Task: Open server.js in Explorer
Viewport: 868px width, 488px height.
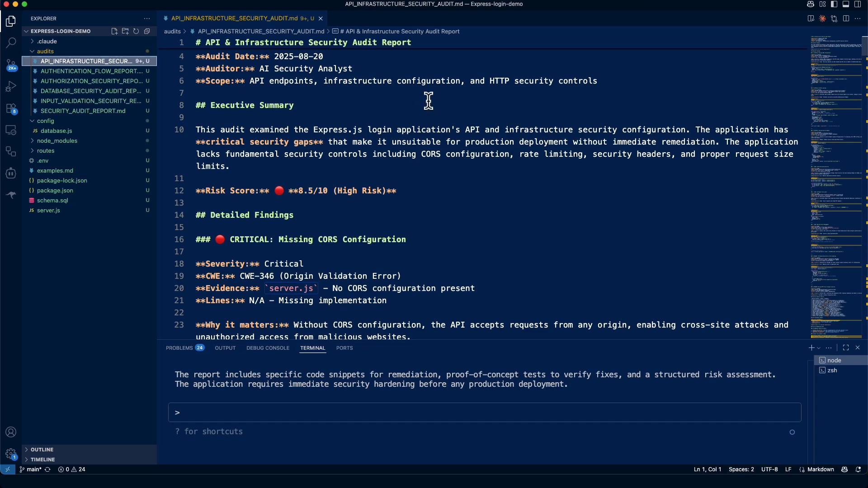Action: click(x=89, y=210)
